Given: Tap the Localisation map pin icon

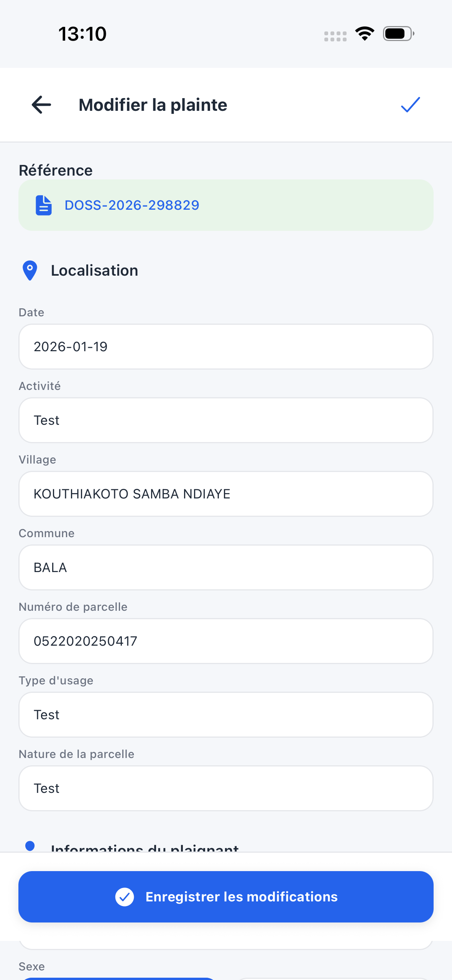Looking at the screenshot, I should click(x=30, y=270).
